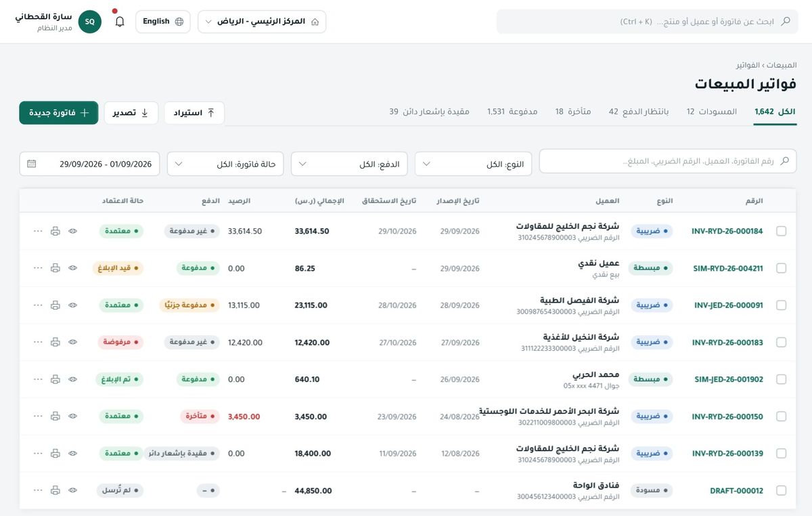812x516 pixels.
Task: Create a new invoice with فاتورة جديدة
Action: pos(59,113)
